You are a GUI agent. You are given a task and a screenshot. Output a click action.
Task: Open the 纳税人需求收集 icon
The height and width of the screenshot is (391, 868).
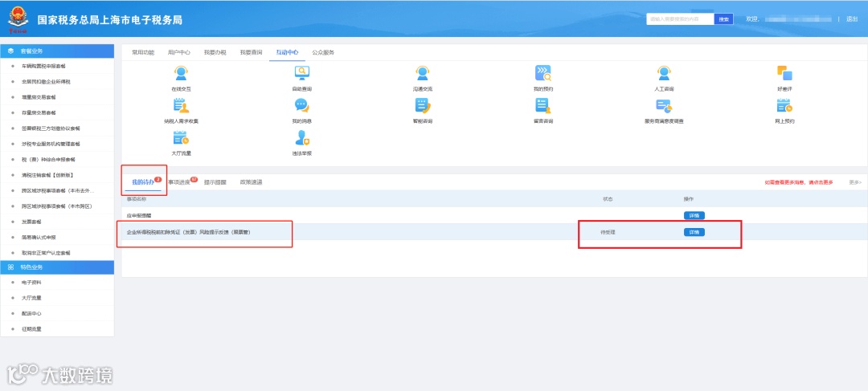point(181,106)
